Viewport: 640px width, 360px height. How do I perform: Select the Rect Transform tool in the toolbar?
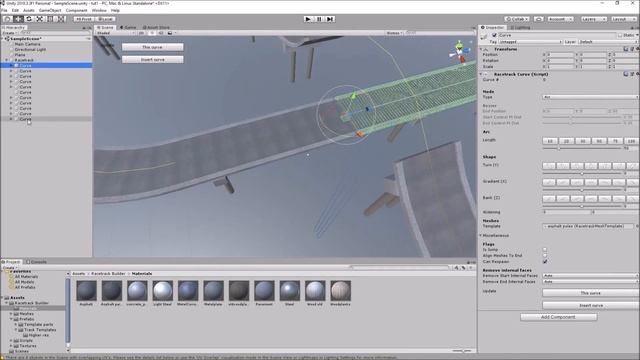(x=50, y=19)
